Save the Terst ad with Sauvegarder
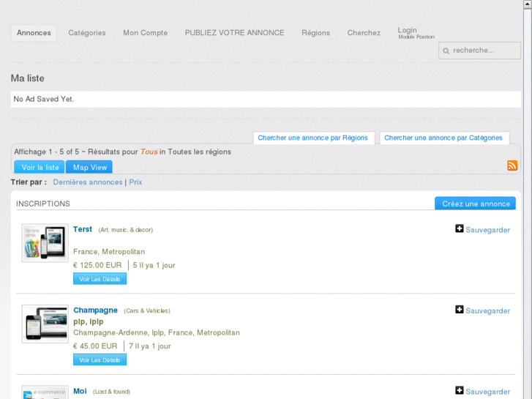The height and width of the screenshot is (399, 532). click(487, 230)
